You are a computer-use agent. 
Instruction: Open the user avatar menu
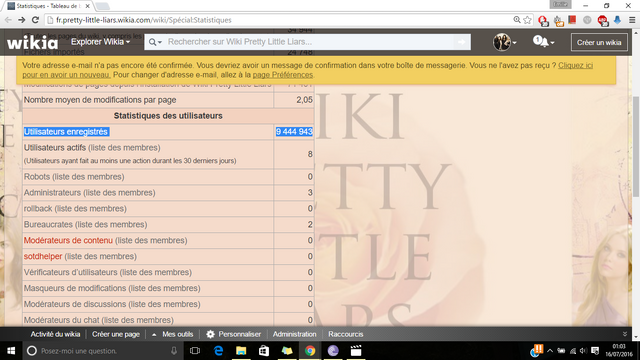[x=504, y=42]
